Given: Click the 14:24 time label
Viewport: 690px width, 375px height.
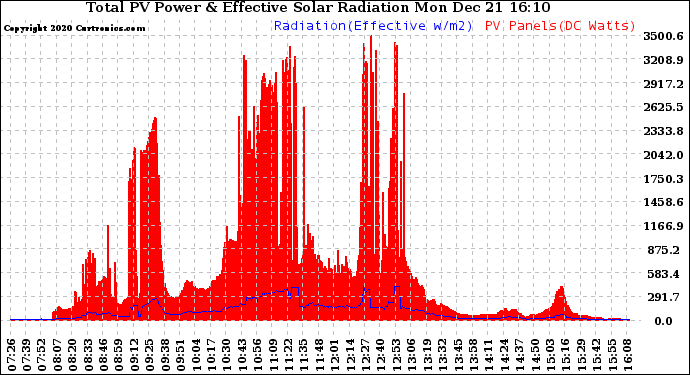Looking at the screenshot, I should pos(504,355).
